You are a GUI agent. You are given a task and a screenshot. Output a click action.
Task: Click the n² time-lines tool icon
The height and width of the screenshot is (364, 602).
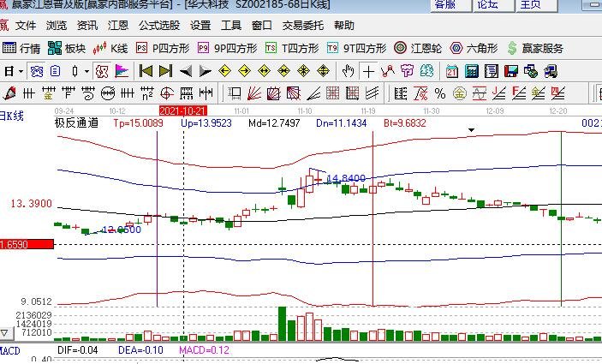pyautogui.click(x=147, y=93)
